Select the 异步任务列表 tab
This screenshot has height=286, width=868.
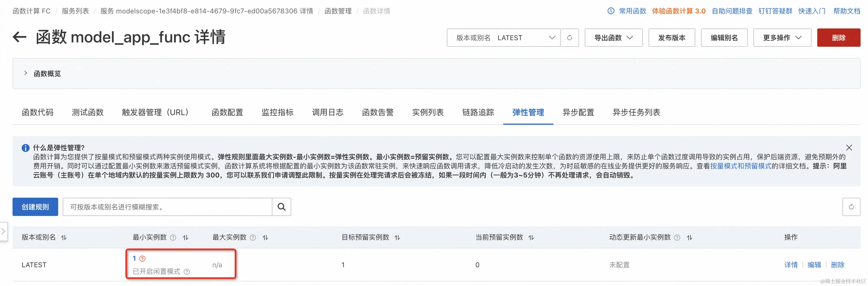point(637,112)
